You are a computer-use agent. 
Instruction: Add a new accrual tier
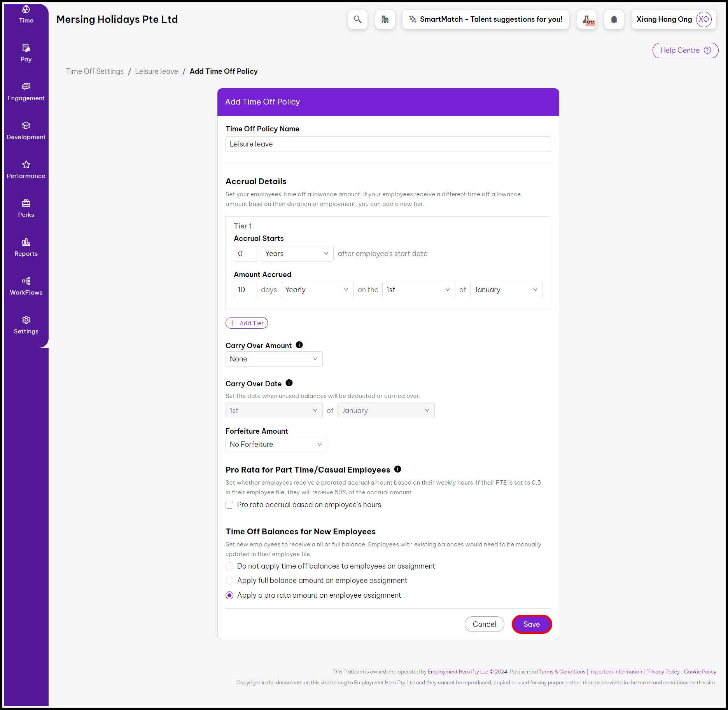coord(247,323)
